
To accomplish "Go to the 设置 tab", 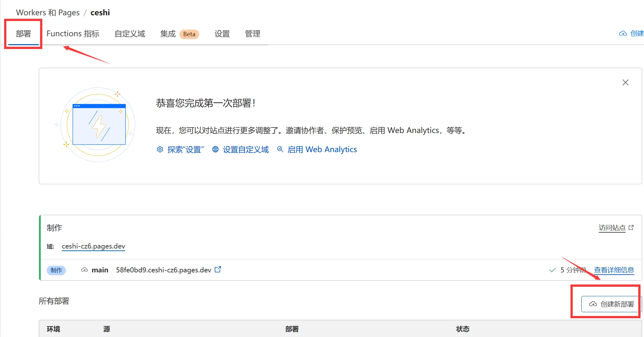I will [x=222, y=34].
